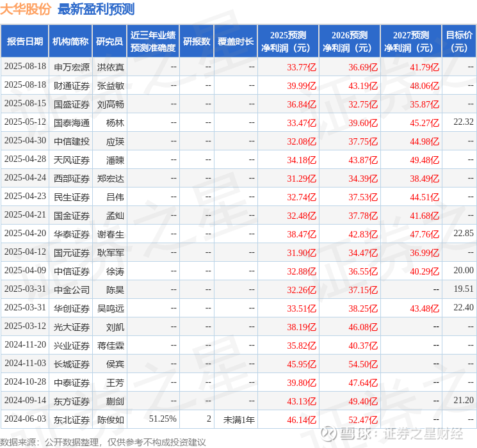Select the 光大证券 institution cell
The image size is (477, 448).
[x=72, y=326]
